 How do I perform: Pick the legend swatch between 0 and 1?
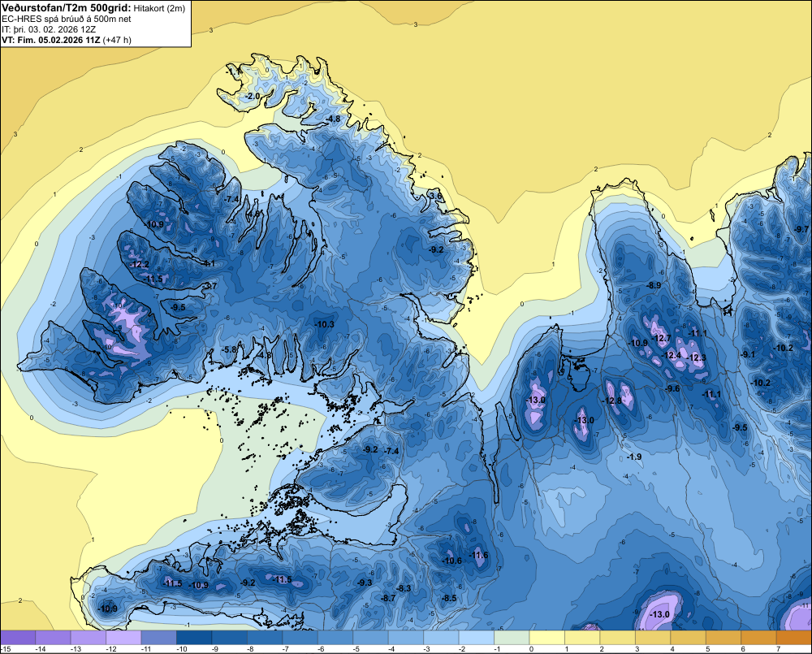click(546, 638)
